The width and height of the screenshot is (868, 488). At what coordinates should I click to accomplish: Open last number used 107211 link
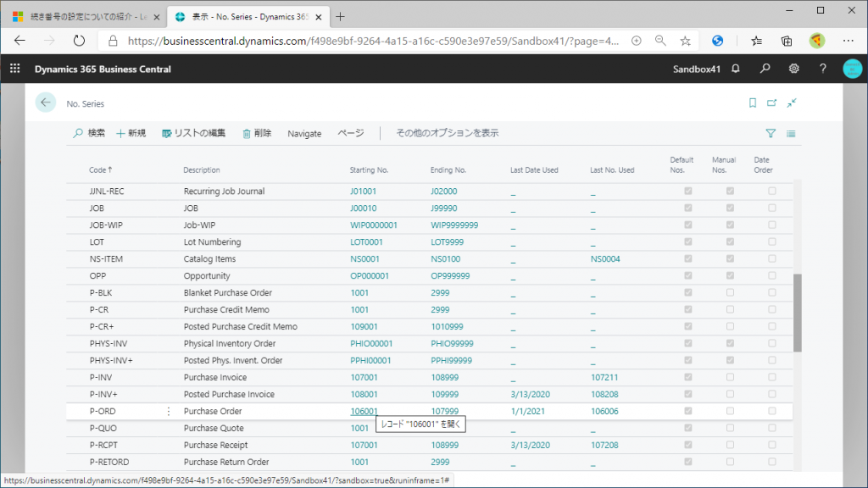(x=604, y=377)
